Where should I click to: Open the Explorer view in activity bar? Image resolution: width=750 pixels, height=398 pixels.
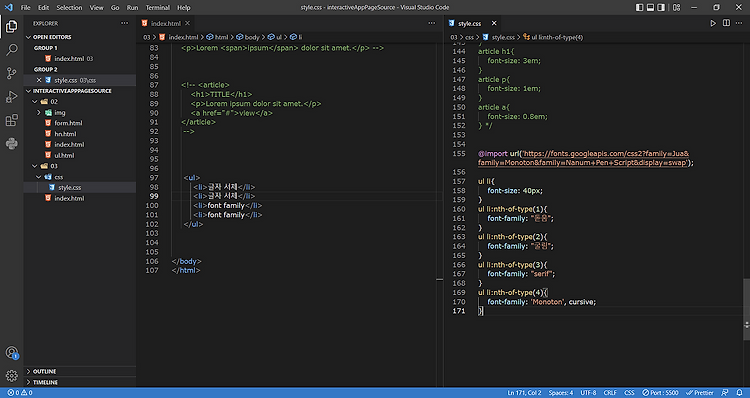tap(11, 26)
